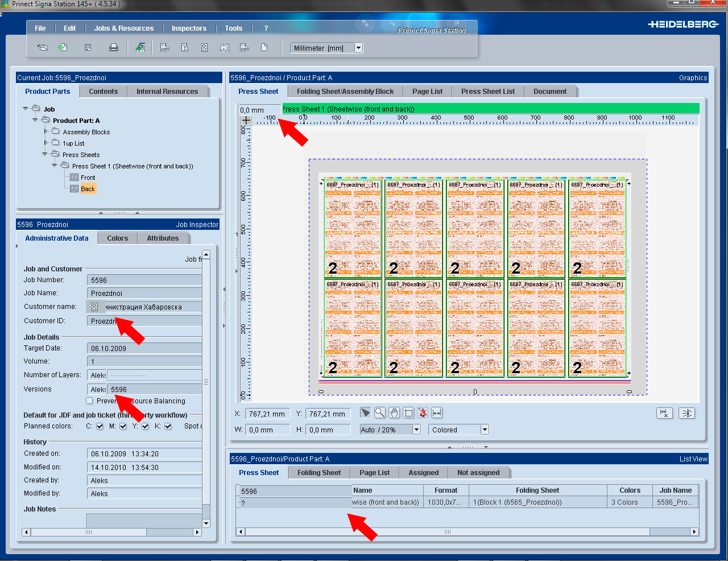Image resolution: width=728 pixels, height=561 pixels.
Task: Select the hand pan tool
Action: [x=394, y=412]
